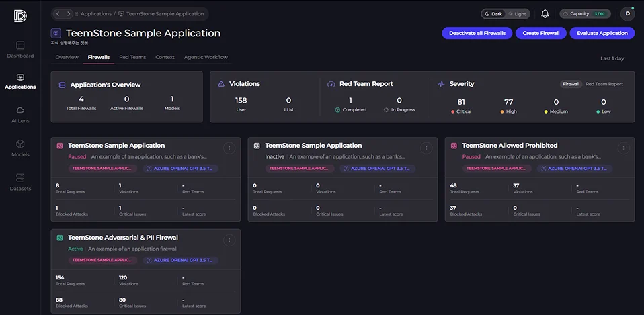Open the Dashboard sidebar item
Viewport: 644px width, 315px height.
(x=20, y=49)
